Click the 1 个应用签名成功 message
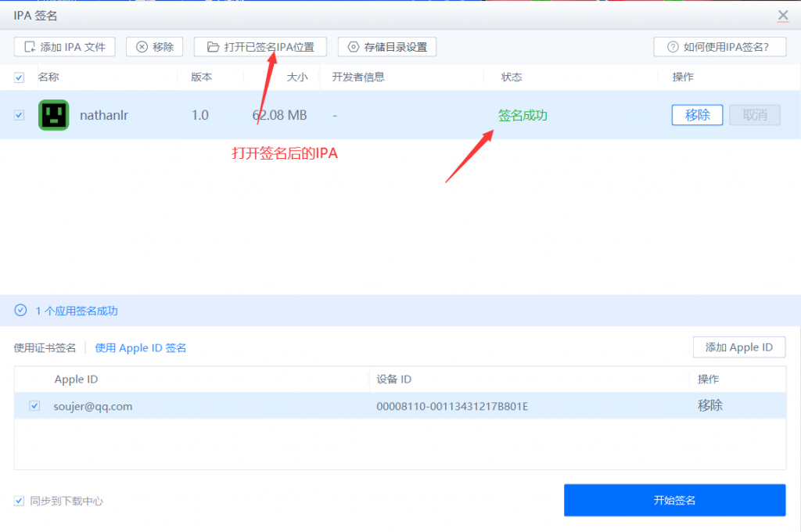This screenshot has height=532, width=801. (77, 311)
